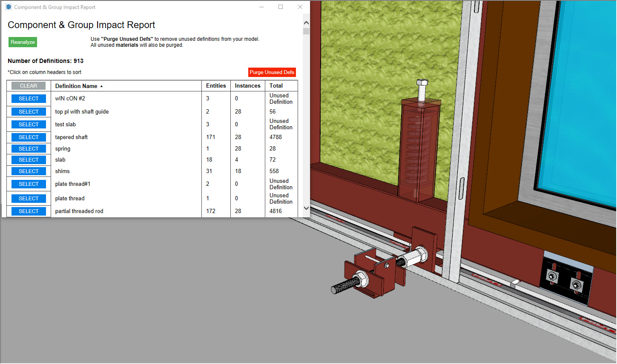Image resolution: width=617 pixels, height=364 pixels.
Task: Sort by Definition Name column header
Action: [76, 86]
